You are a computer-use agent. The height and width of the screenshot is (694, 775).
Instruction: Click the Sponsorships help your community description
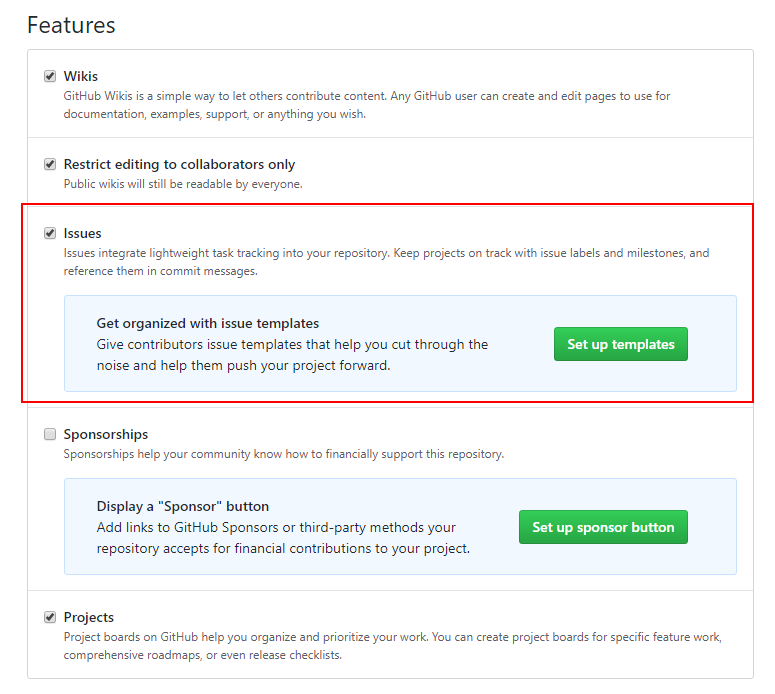283,454
